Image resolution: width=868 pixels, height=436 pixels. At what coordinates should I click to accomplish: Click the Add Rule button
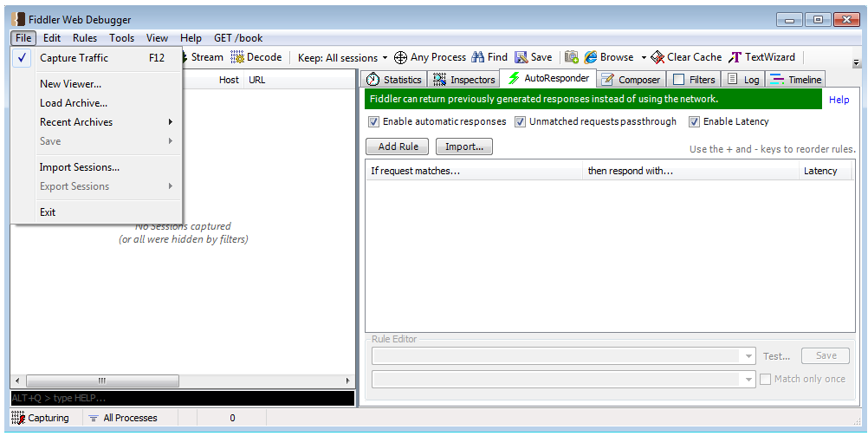pos(398,146)
